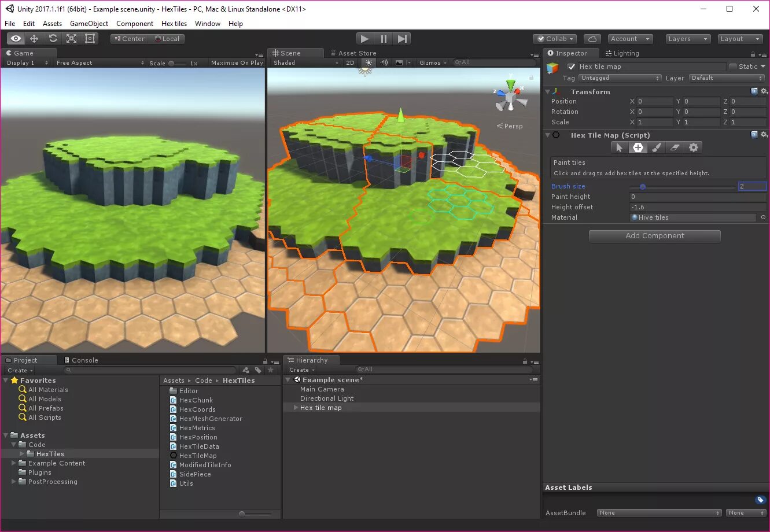Viewport: 770px width, 532px height.
Task: Open Hex Tile Map tool settings gear
Action: click(x=694, y=147)
